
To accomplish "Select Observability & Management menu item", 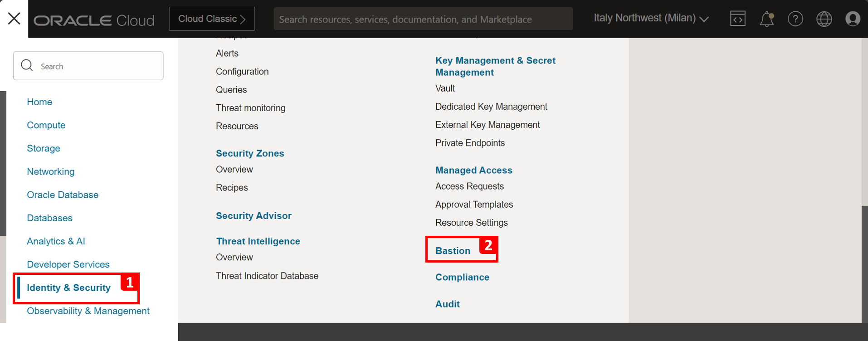I will point(88,311).
